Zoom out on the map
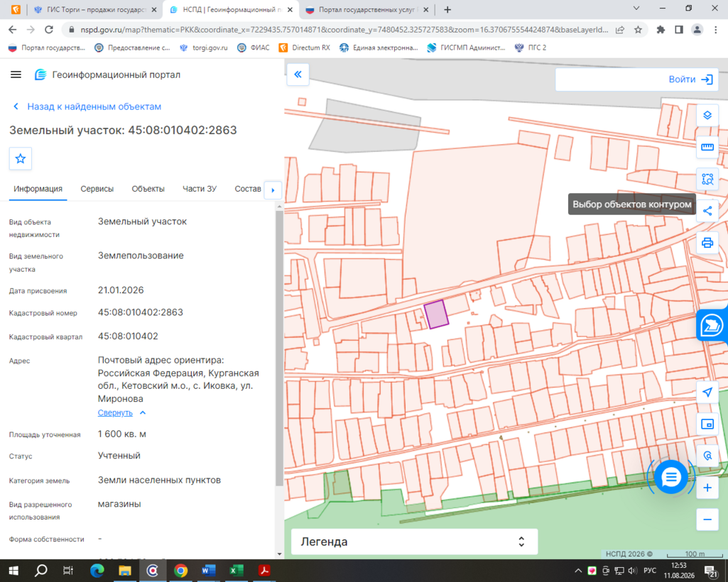The width and height of the screenshot is (728, 582). point(707,520)
